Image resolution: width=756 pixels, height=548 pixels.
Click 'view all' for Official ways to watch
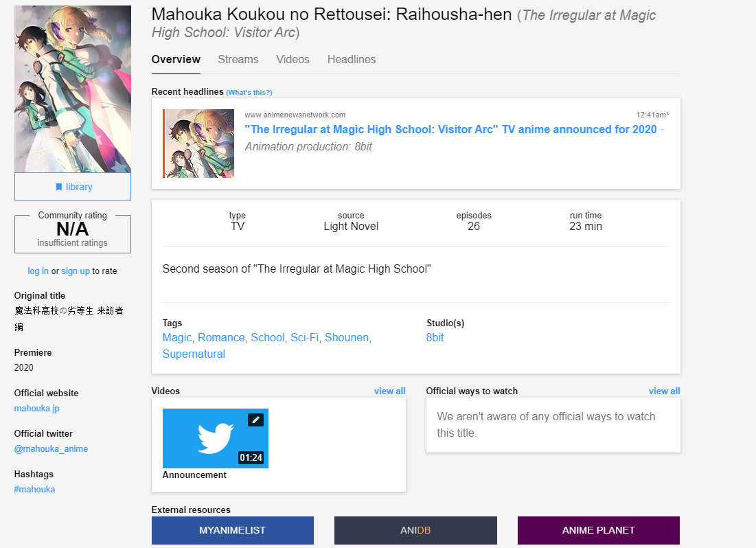[x=664, y=391]
